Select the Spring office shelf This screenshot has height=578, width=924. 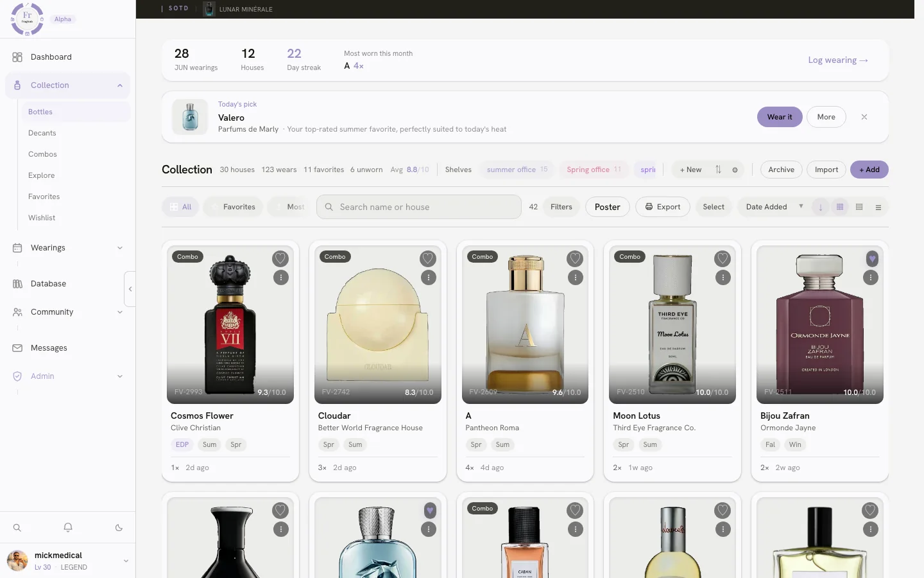(594, 170)
